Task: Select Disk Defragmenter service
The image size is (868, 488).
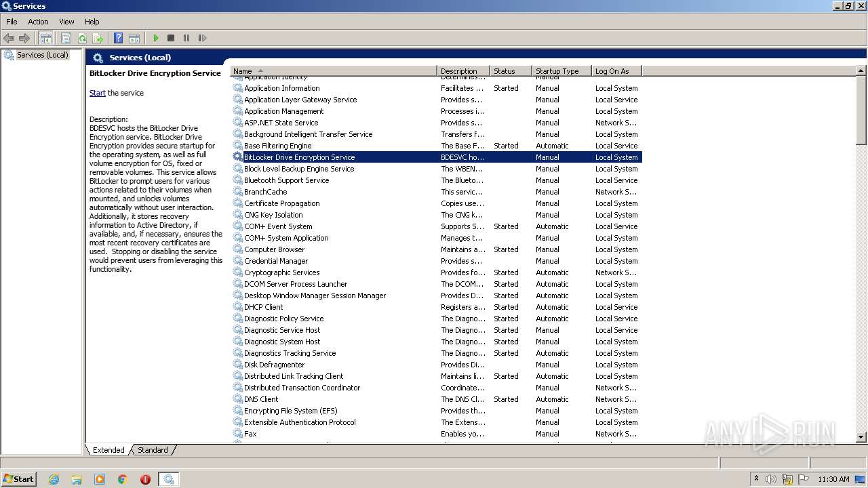Action: pyautogui.click(x=437, y=365)
